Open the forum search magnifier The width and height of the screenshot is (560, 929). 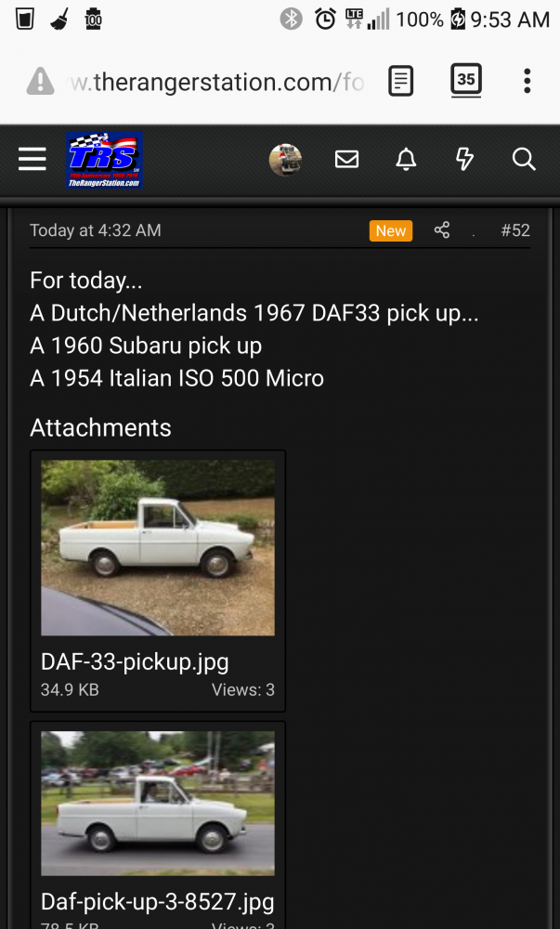pos(524,160)
